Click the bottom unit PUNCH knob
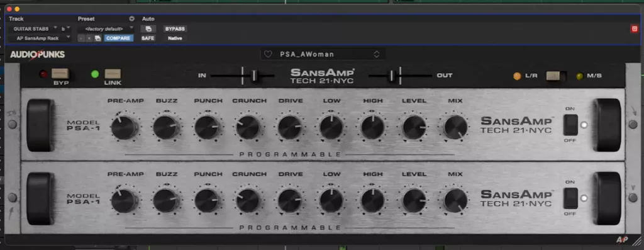 206,201
